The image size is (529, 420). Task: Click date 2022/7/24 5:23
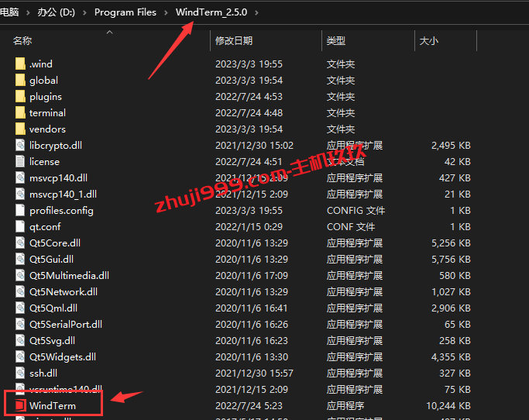249,405
